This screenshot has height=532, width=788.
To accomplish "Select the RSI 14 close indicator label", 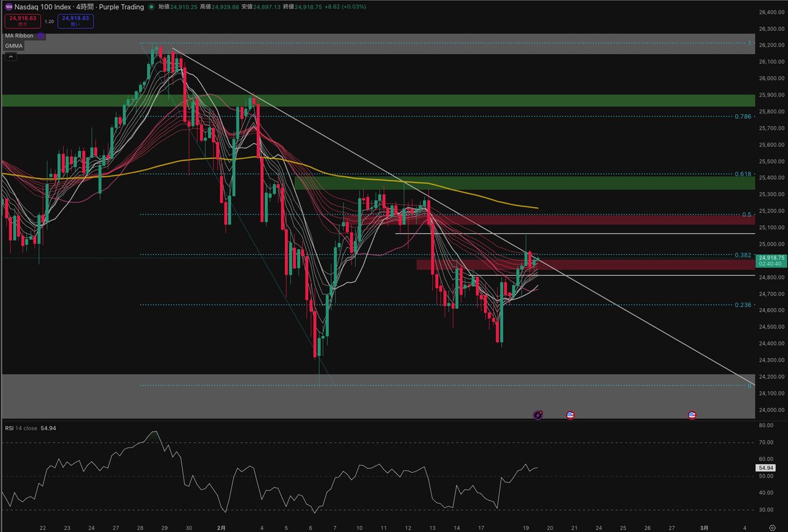I will coord(21,428).
